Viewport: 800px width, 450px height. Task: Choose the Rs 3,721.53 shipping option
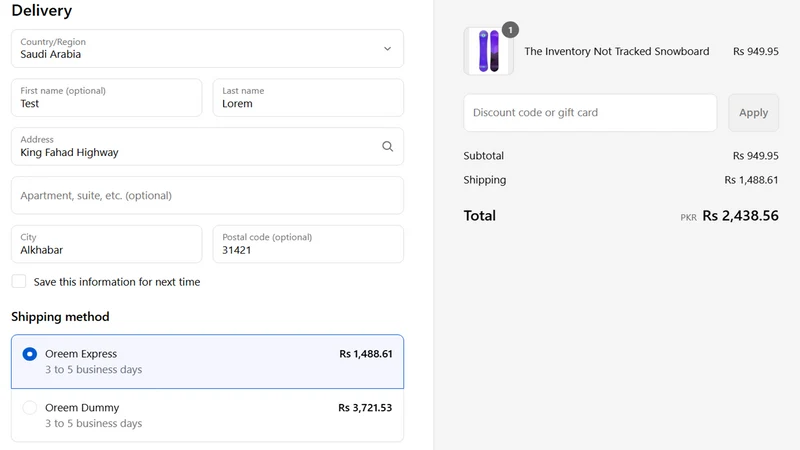(207, 415)
